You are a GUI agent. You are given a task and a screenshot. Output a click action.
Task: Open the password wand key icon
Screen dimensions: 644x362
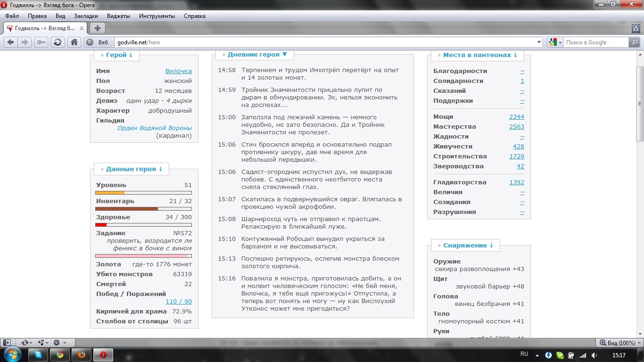[x=41, y=42]
